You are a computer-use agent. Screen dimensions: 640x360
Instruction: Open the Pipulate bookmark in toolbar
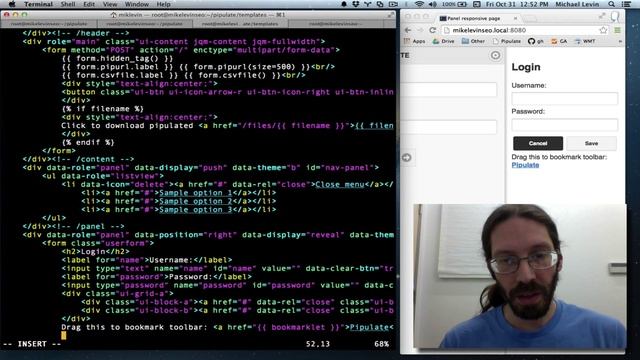(x=507, y=41)
